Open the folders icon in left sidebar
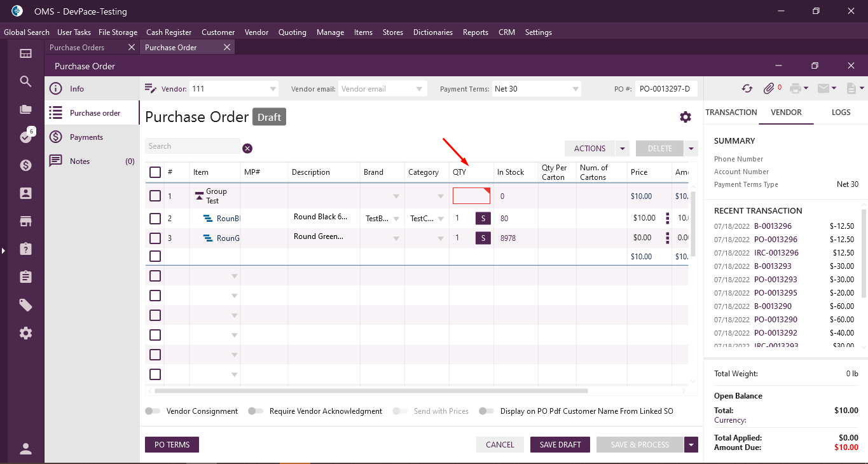868x464 pixels. (x=26, y=109)
